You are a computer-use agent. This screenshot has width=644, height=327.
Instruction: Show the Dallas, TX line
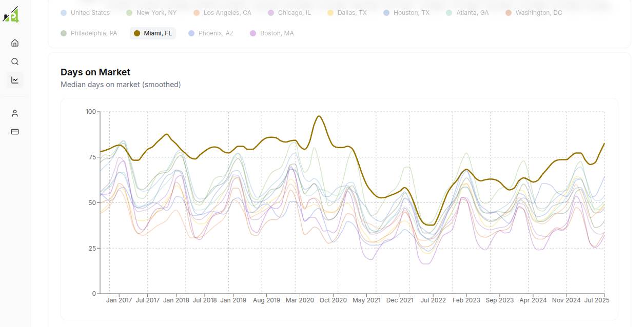347,13
